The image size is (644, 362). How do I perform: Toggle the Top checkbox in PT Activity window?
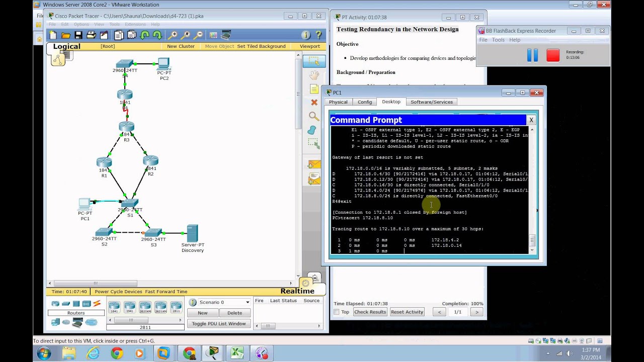[x=337, y=312]
